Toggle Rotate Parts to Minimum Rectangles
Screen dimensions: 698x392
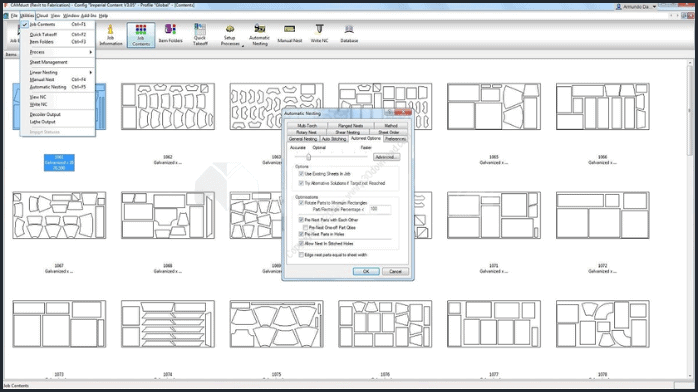point(301,202)
